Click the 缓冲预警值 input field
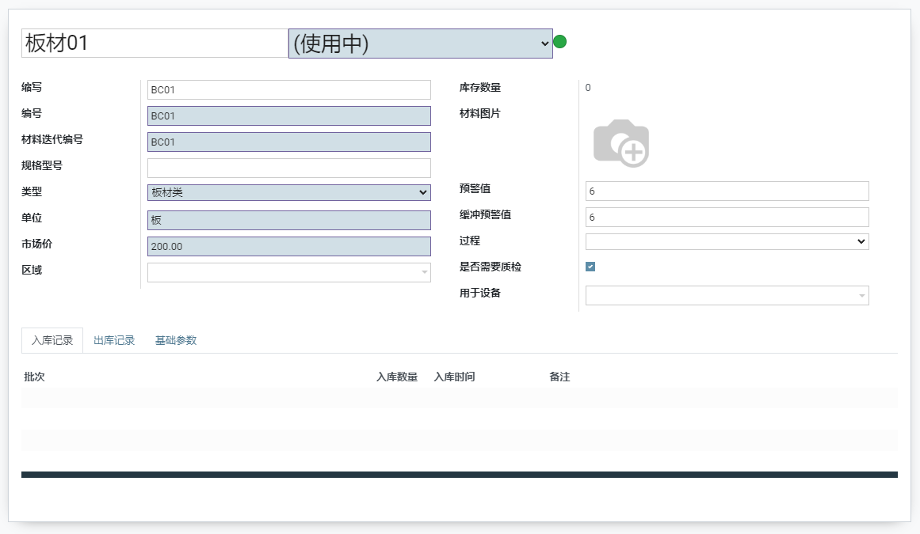 coord(726,217)
